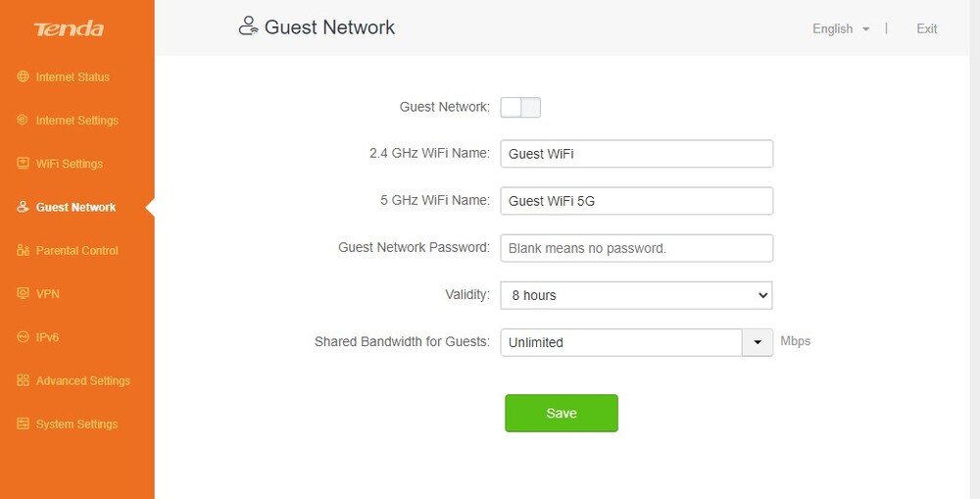
Task: Expand the Shared Bandwidth arrow button
Action: tap(758, 343)
